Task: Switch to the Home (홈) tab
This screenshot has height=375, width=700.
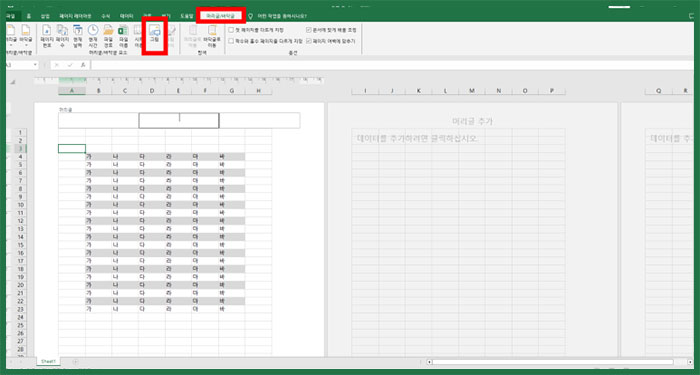Action: [29, 16]
